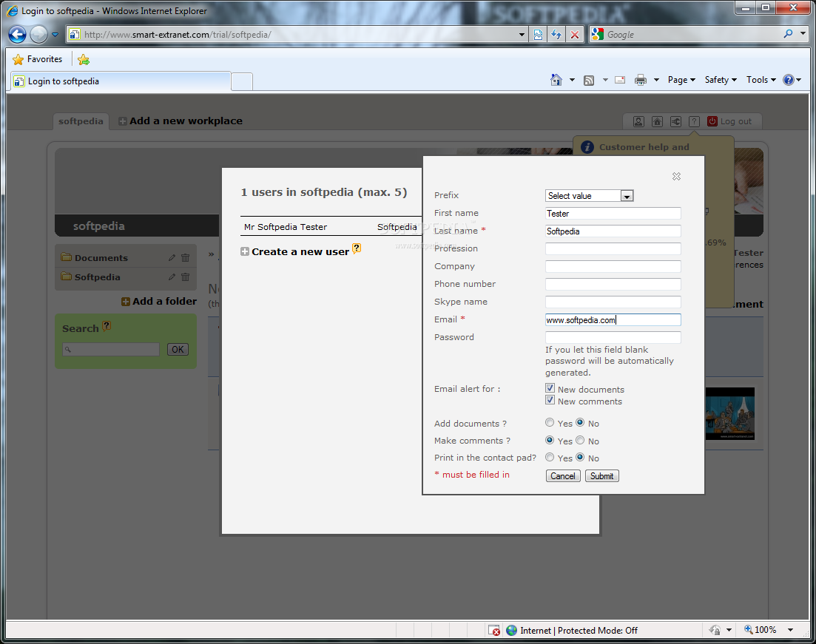816x644 pixels.
Task: Open the Safety menu
Action: (721, 80)
